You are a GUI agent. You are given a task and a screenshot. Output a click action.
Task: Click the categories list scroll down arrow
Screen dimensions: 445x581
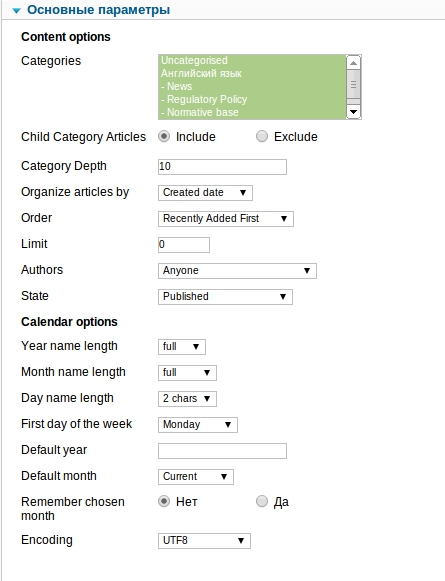click(x=353, y=112)
